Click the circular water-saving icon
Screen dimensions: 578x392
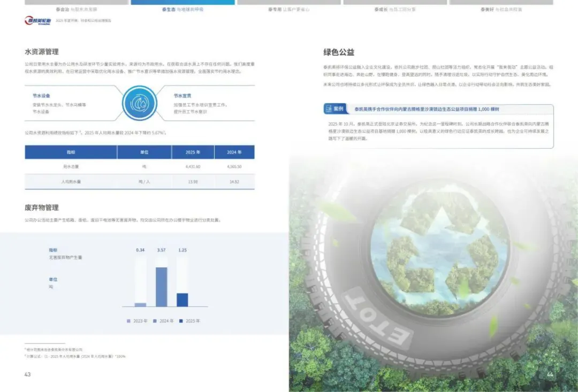click(140, 103)
